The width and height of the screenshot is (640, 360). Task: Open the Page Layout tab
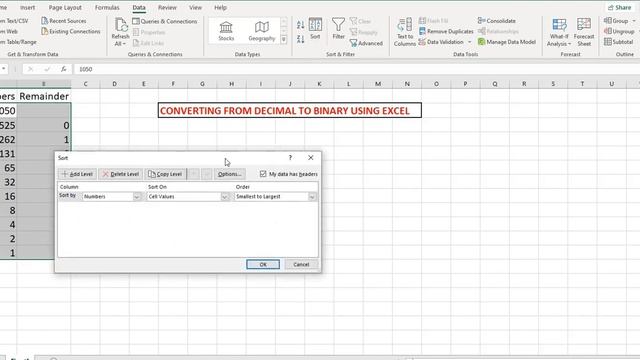coord(65,7)
